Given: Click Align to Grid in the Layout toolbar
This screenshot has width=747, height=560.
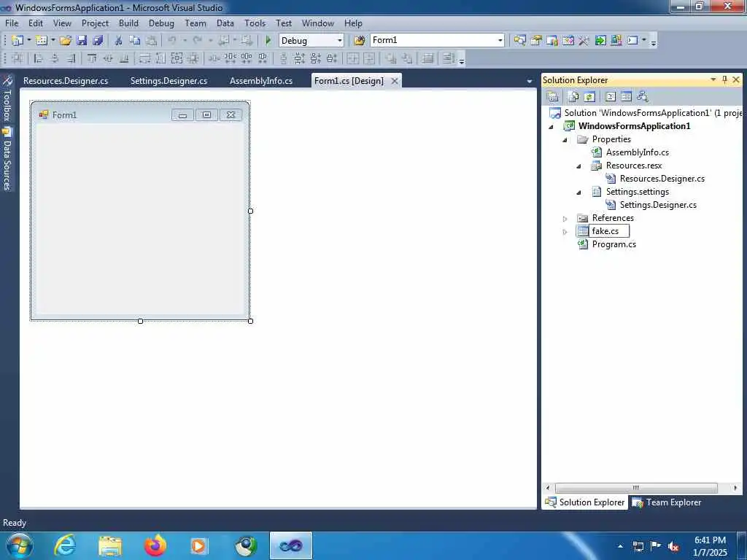Looking at the screenshot, I should tap(18, 58).
